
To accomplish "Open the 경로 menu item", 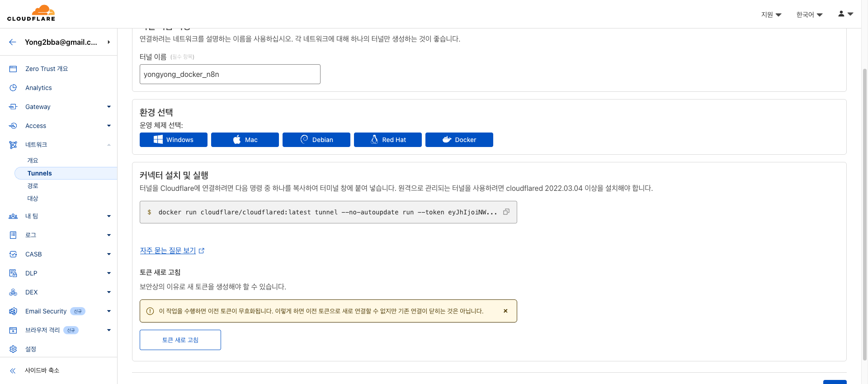I will click(x=33, y=186).
